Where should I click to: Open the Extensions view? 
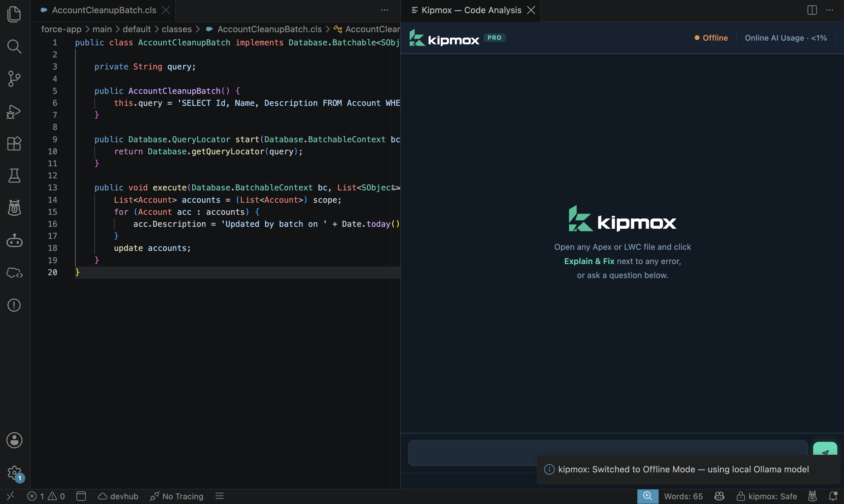tap(14, 144)
